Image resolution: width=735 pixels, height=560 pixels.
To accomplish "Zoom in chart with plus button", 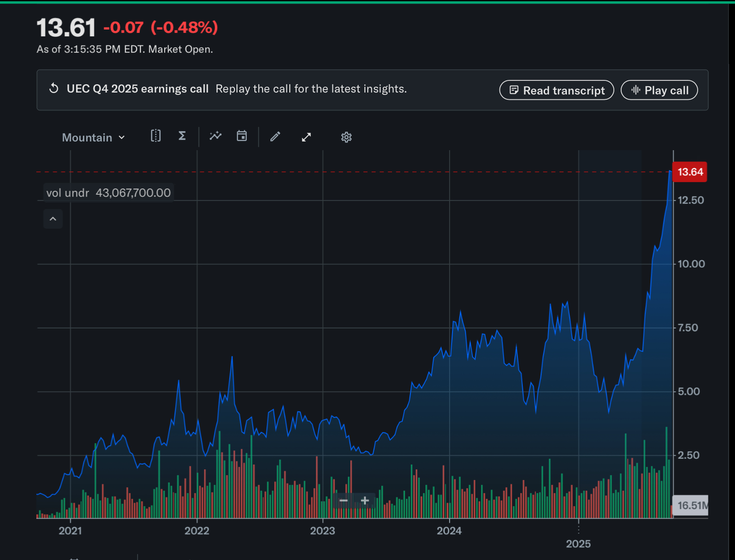I will point(365,500).
